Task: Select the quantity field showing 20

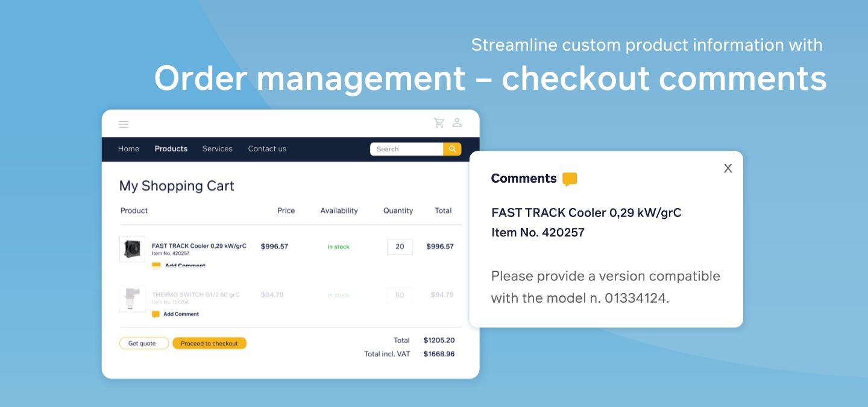Action: (400, 247)
